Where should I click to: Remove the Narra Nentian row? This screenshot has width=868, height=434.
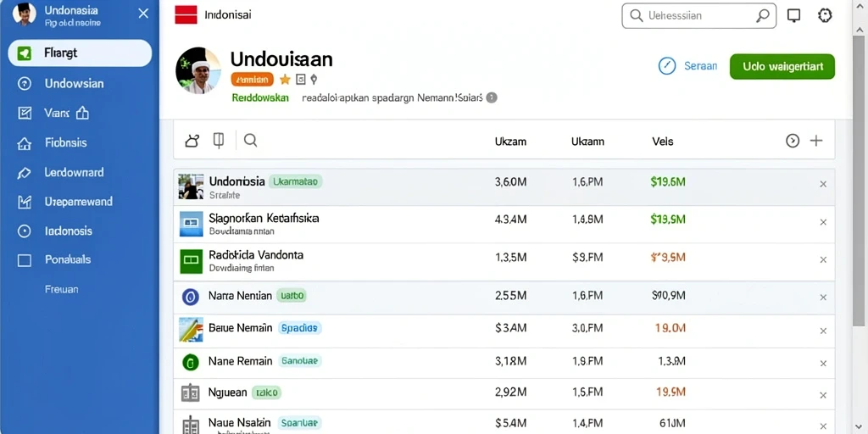click(x=823, y=298)
